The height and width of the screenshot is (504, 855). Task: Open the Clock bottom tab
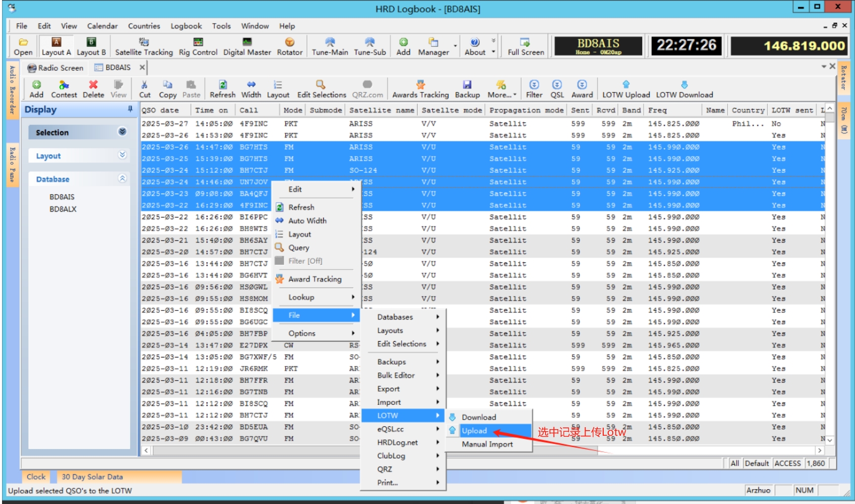36,477
